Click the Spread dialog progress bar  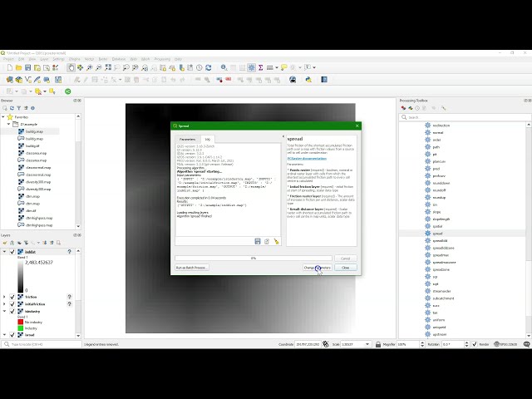coord(254,259)
